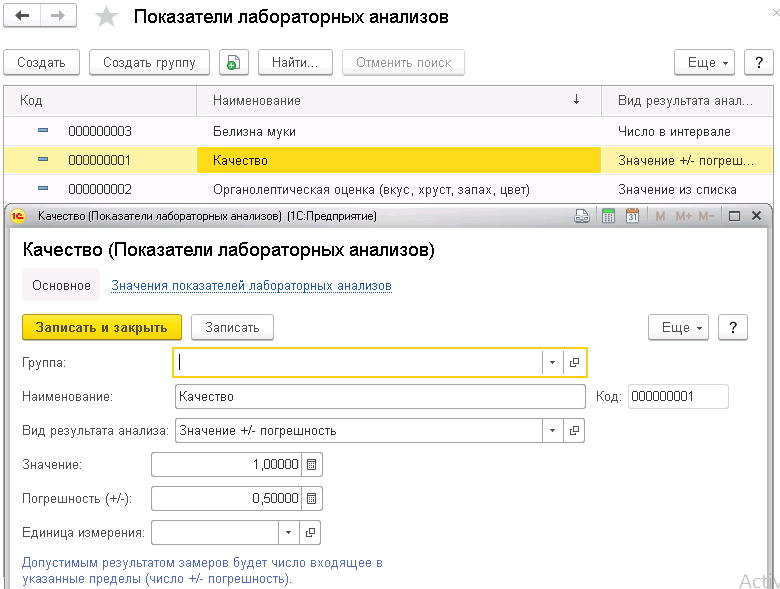Click the printer icon in the dialog title bar

(x=583, y=215)
